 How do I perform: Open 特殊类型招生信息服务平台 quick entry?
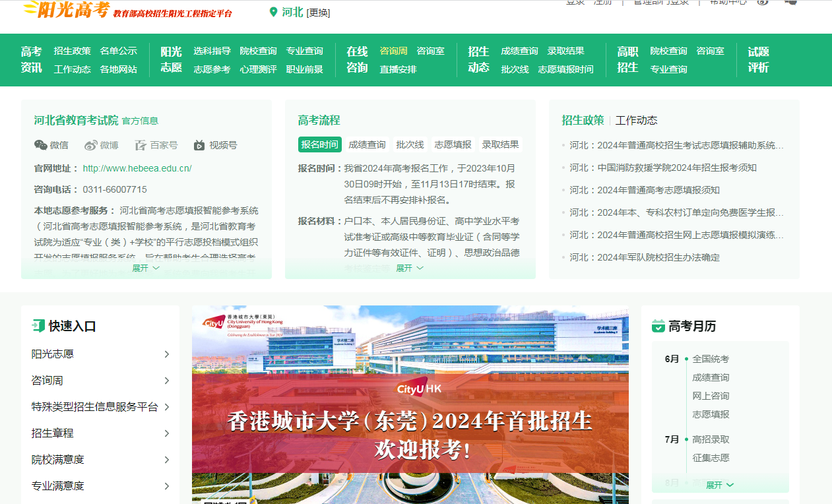pos(100,407)
